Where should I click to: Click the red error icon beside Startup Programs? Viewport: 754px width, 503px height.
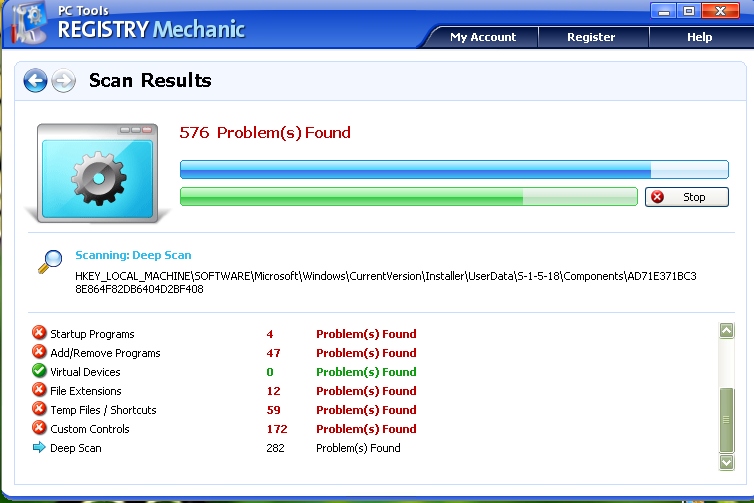pyautogui.click(x=39, y=334)
